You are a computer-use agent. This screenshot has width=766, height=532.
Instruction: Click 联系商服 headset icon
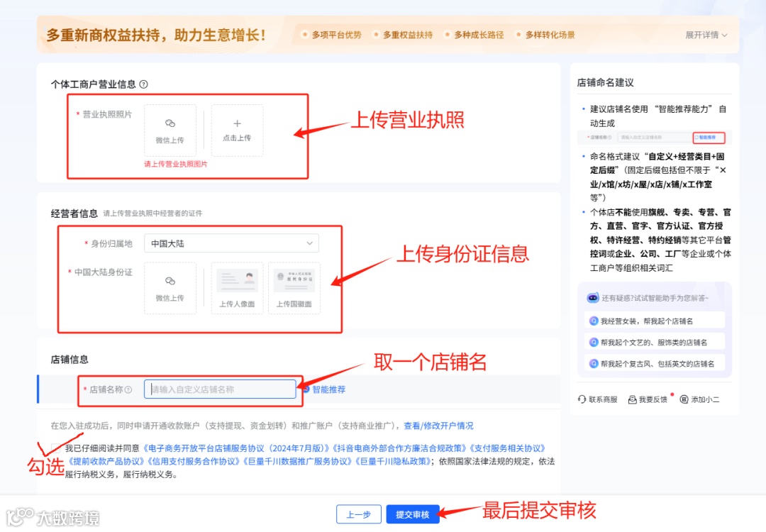pos(582,399)
